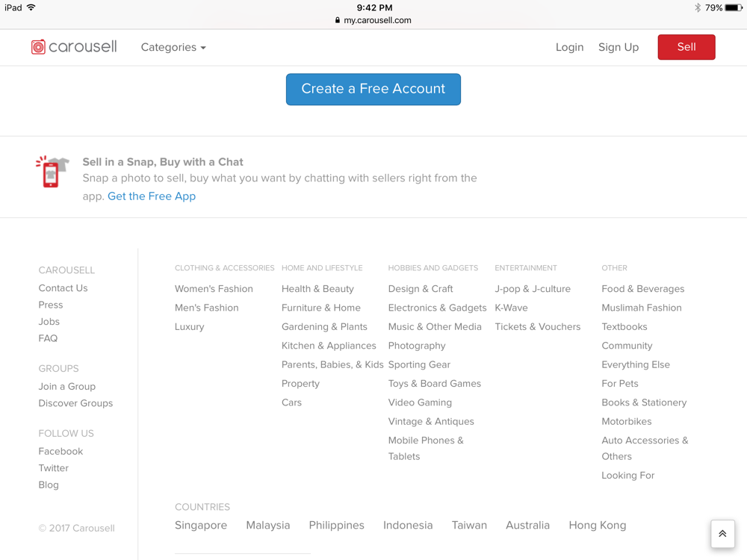Select Design & Craft category
Image resolution: width=747 pixels, height=560 pixels.
click(421, 288)
